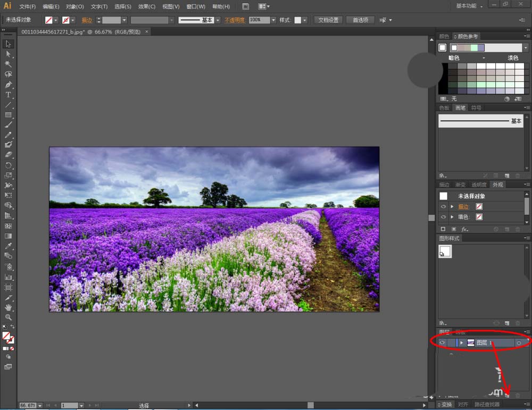Select the Direct Selection tool

tap(8, 54)
